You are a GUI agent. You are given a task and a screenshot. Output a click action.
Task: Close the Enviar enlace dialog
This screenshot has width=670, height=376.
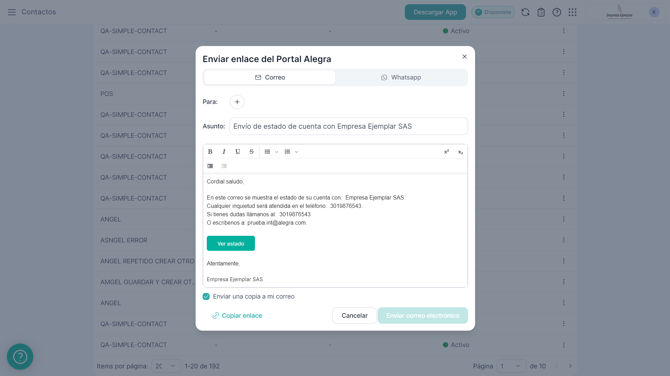464,56
